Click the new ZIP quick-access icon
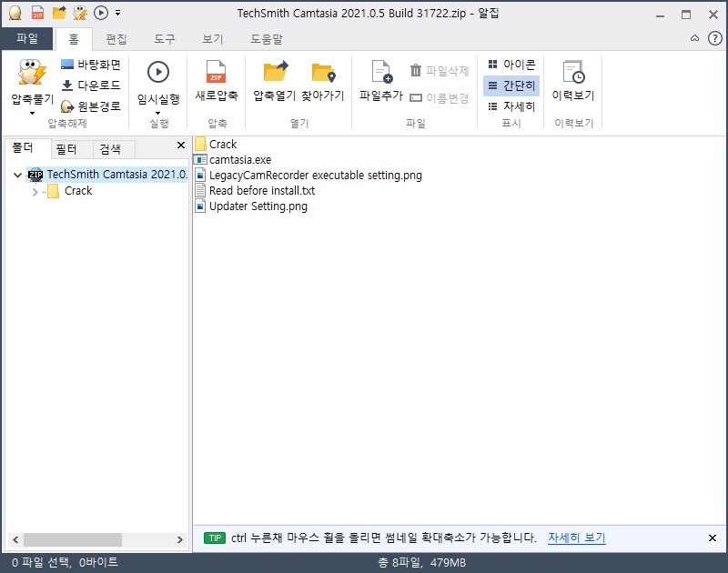Image resolution: width=728 pixels, height=573 pixels. click(x=37, y=13)
